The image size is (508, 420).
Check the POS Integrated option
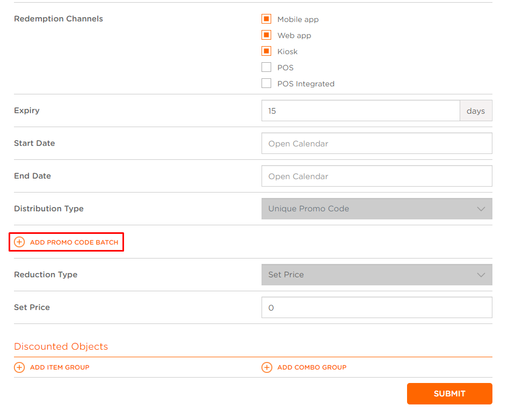[x=266, y=83]
